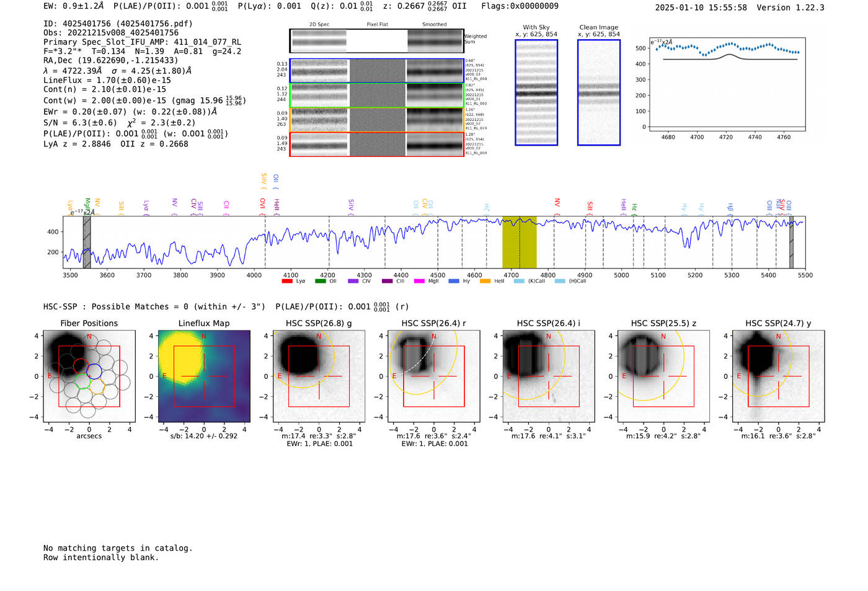
Task: Click the 2025-01-10 15:55:58 timestamp
Action: 701,7
